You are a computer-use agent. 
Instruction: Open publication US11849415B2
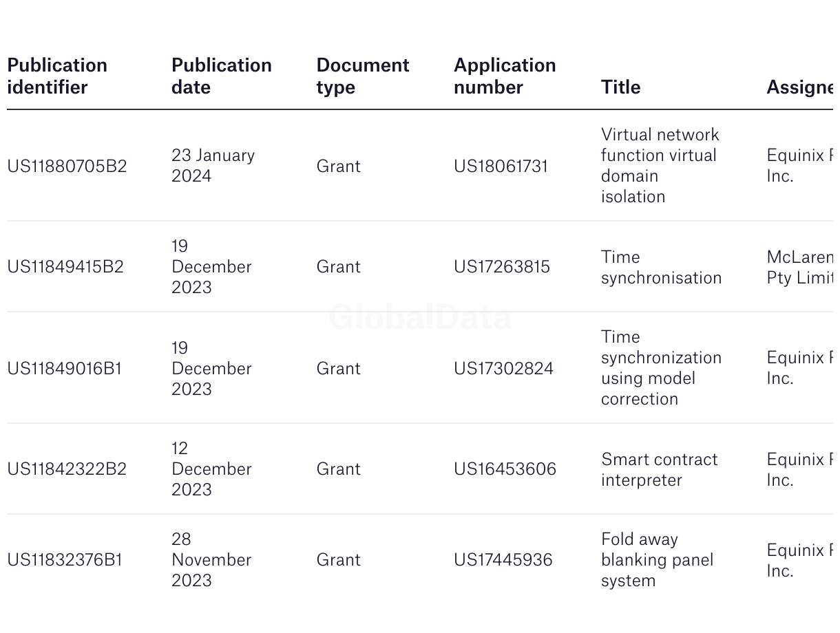click(x=65, y=266)
